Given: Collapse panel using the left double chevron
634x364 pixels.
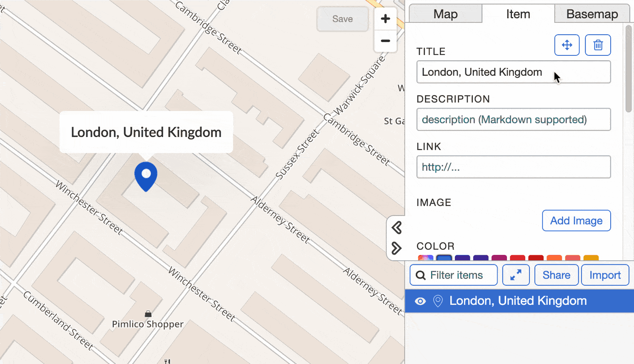Looking at the screenshot, I should click(x=397, y=227).
